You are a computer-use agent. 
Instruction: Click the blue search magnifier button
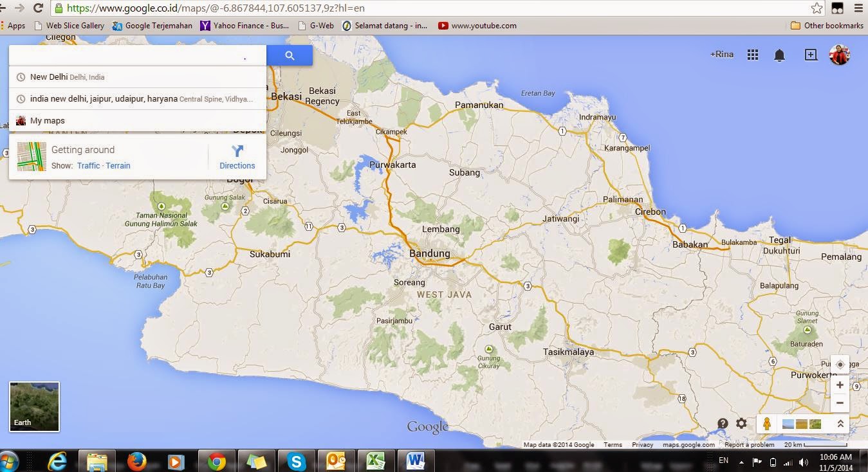coord(289,55)
